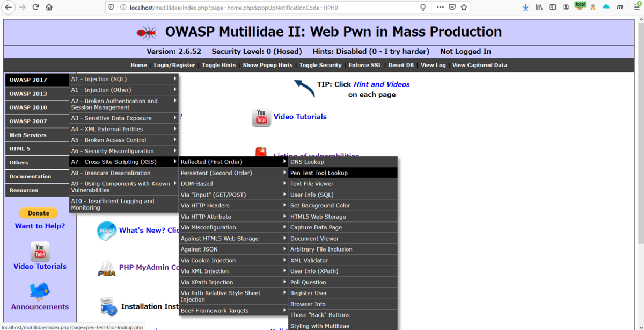The height and width of the screenshot is (330, 644).
Task: Open the Resources sidebar menu
Action: pyautogui.click(x=37, y=190)
